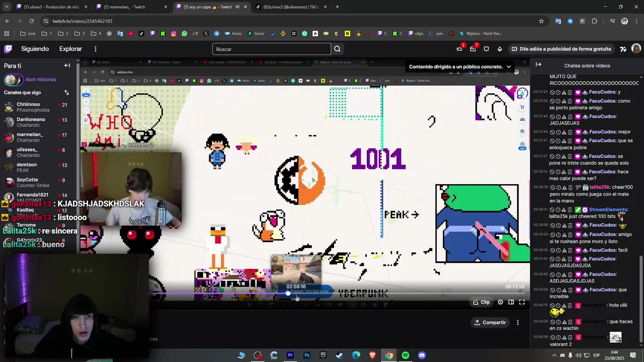The width and height of the screenshot is (644, 362).
Task: Collapse the chat panel arrow
Action: click(538, 65)
